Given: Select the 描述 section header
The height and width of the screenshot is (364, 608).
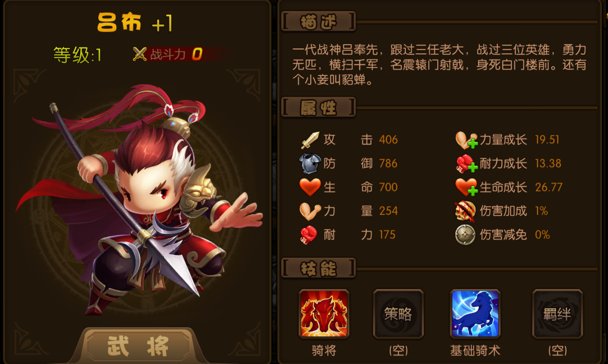Looking at the screenshot, I should [319, 21].
